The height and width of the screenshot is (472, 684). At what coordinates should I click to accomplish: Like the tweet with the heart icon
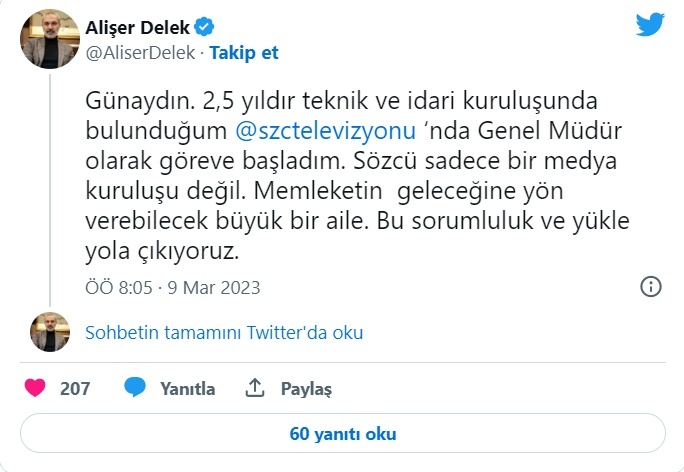(x=34, y=388)
